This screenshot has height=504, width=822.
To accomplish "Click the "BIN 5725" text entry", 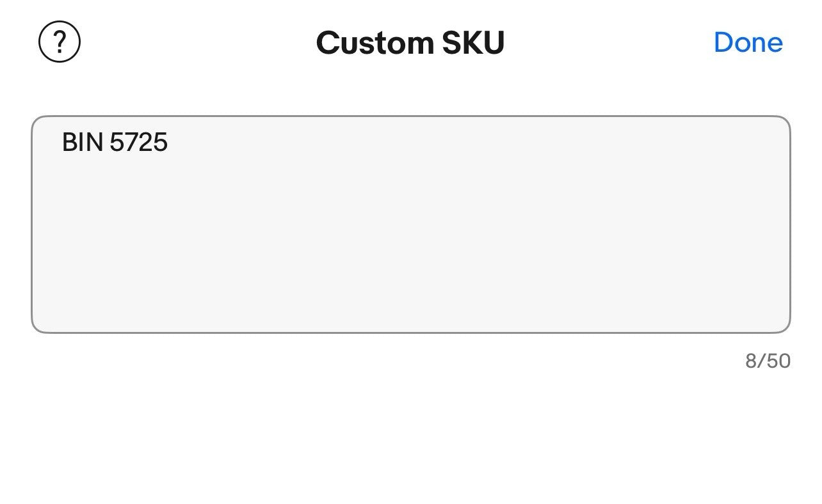I will pos(115,142).
